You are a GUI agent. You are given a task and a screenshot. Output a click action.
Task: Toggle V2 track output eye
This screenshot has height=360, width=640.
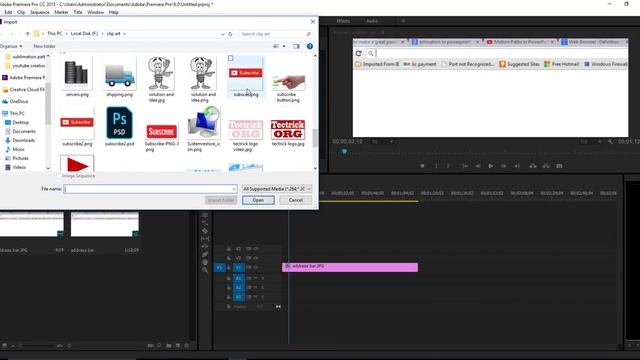click(256, 258)
